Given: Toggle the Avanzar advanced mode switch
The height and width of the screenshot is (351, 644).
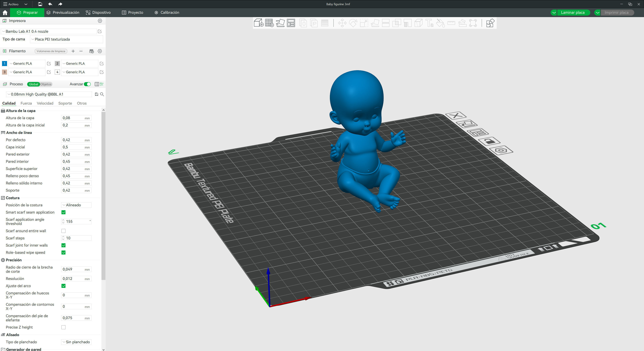Looking at the screenshot, I should [87, 84].
